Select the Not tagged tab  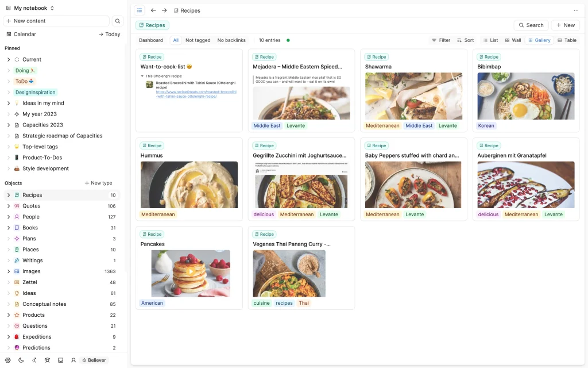(198, 40)
